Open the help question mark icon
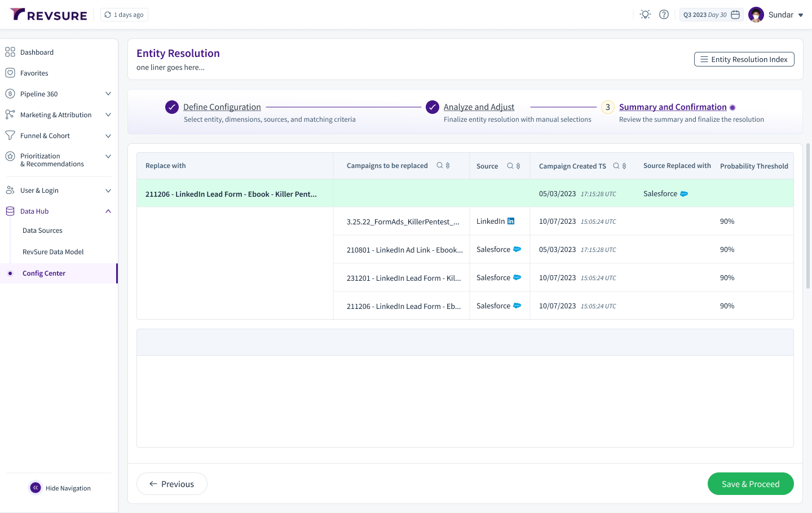 (x=664, y=15)
